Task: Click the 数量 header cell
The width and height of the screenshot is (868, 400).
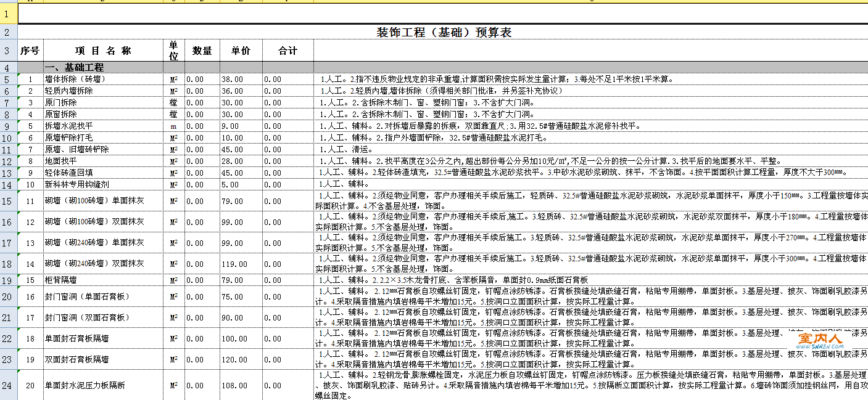Action: tap(202, 51)
